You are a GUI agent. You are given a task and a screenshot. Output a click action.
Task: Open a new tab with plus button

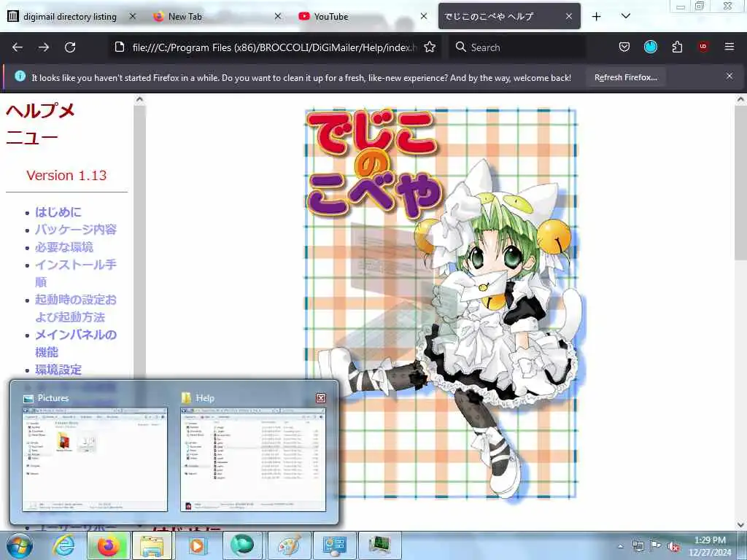(x=597, y=16)
